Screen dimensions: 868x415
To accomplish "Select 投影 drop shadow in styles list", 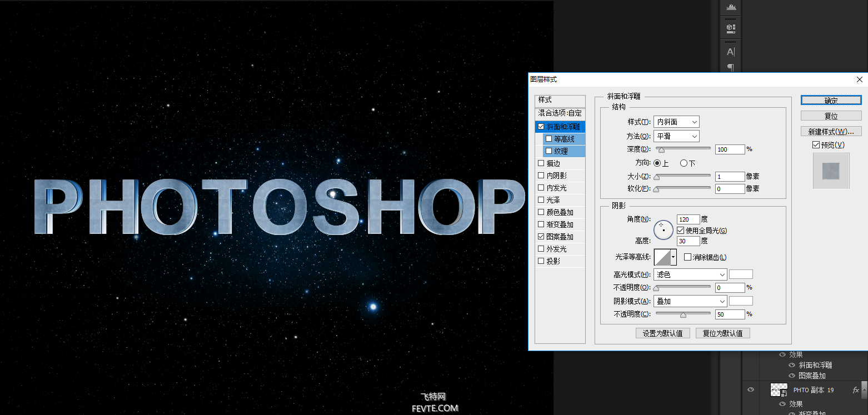I will tap(553, 261).
